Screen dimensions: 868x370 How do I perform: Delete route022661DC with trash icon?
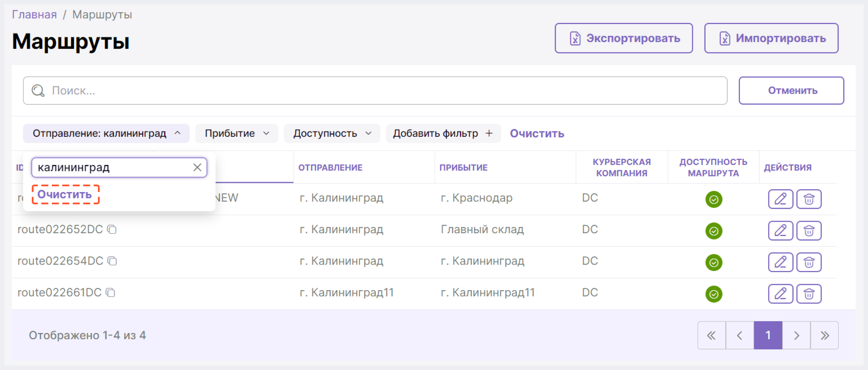coord(809,294)
